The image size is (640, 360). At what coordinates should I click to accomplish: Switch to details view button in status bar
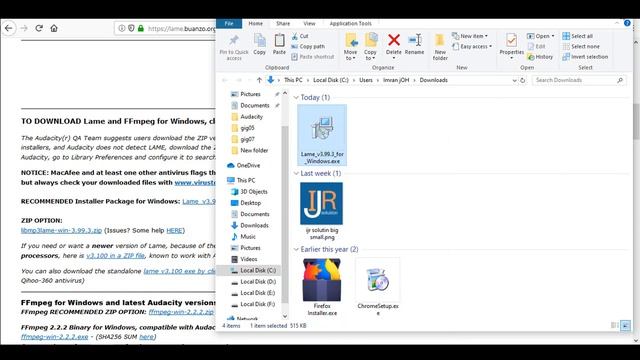point(614,325)
